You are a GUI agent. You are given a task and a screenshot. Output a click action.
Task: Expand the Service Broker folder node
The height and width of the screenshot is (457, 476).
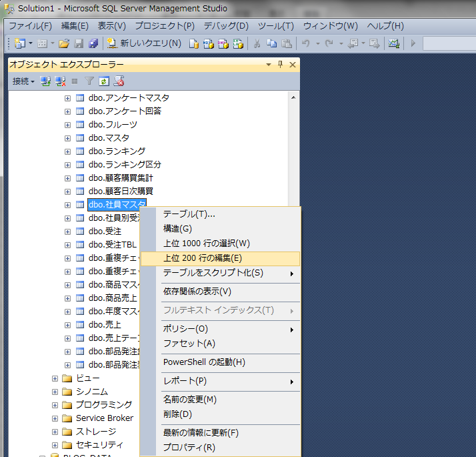[55, 419]
